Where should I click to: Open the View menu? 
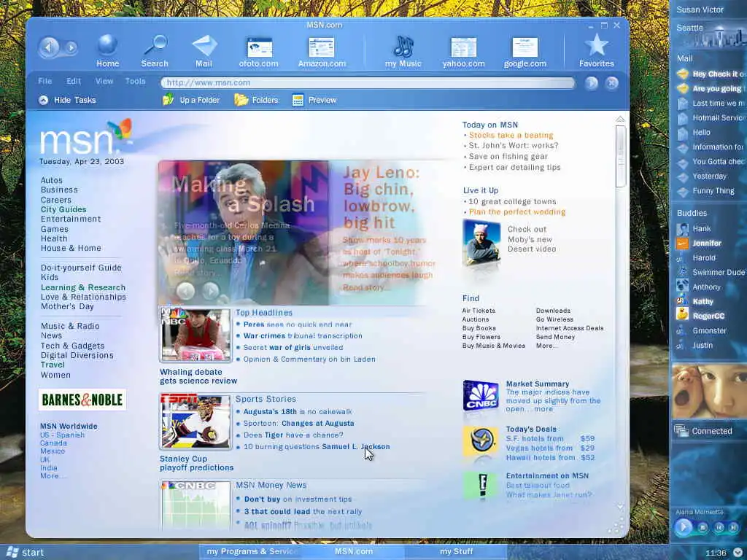(x=104, y=81)
